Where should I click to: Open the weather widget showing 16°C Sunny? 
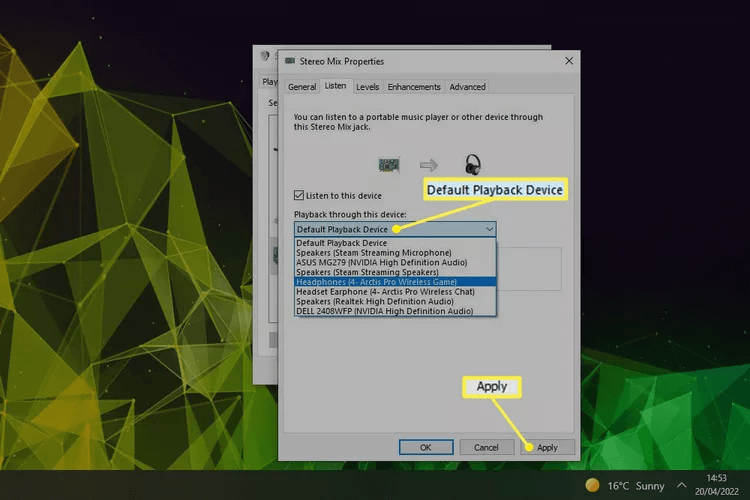click(625, 486)
